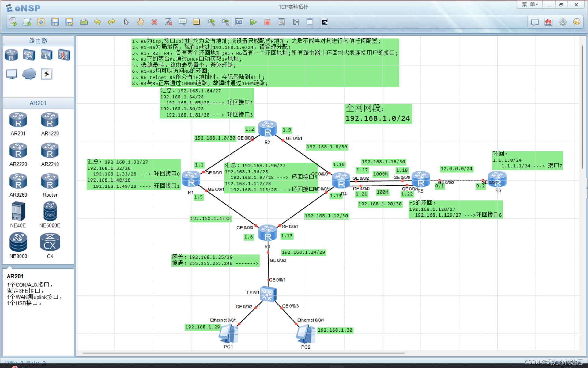
Task: Click the undo arrow icon
Action: pyautogui.click(x=97, y=22)
